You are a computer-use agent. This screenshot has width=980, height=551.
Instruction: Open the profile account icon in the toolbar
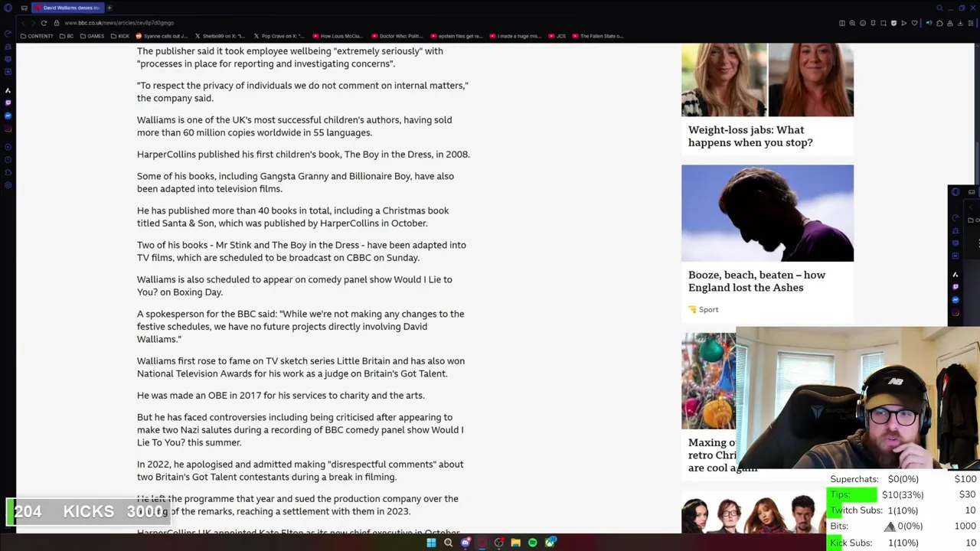pyautogui.click(x=950, y=23)
